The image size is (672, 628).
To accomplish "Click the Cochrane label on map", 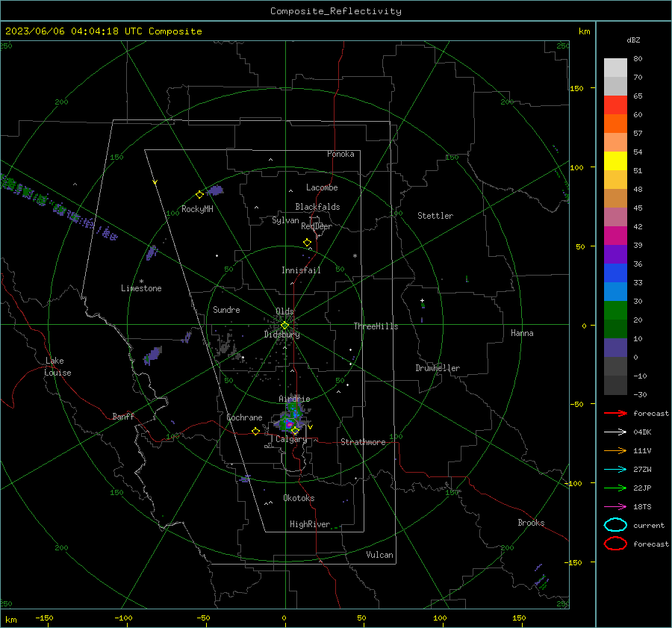I will pyautogui.click(x=244, y=417).
